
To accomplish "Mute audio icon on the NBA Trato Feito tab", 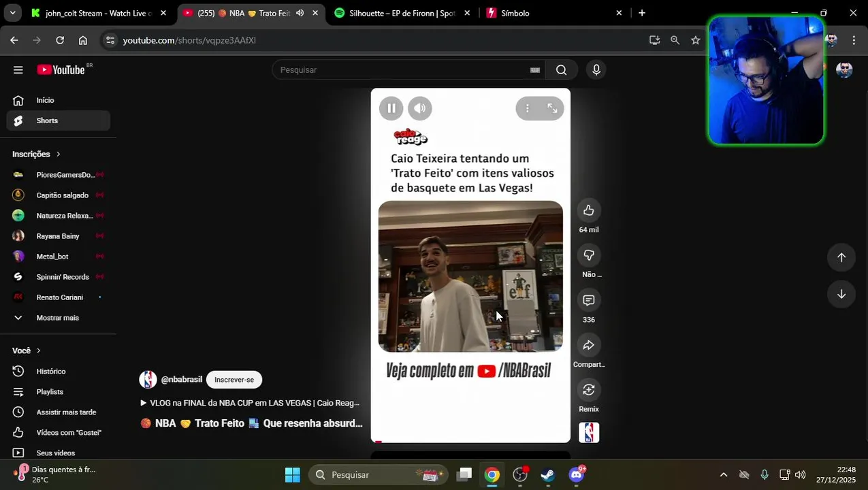I will 300,13.
